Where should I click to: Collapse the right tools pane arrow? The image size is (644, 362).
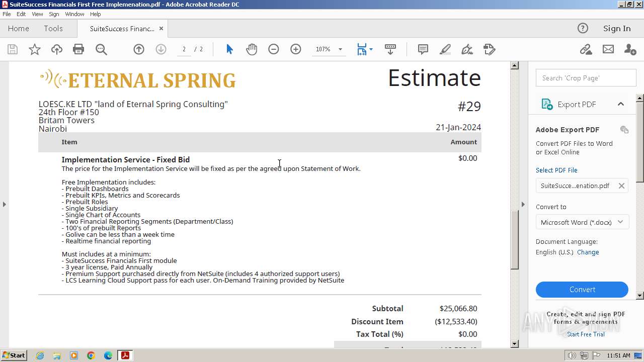[523, 204]
